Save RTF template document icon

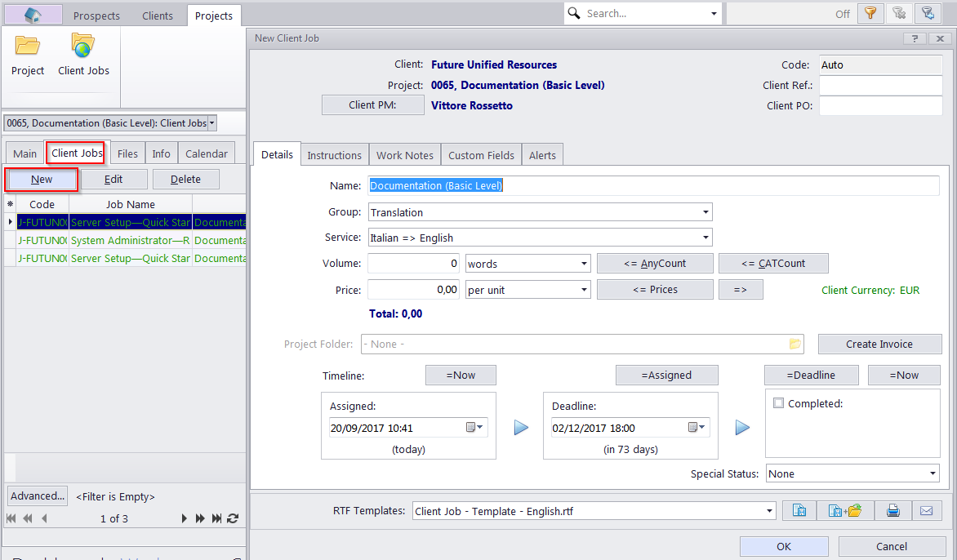[x=799, y=510]
